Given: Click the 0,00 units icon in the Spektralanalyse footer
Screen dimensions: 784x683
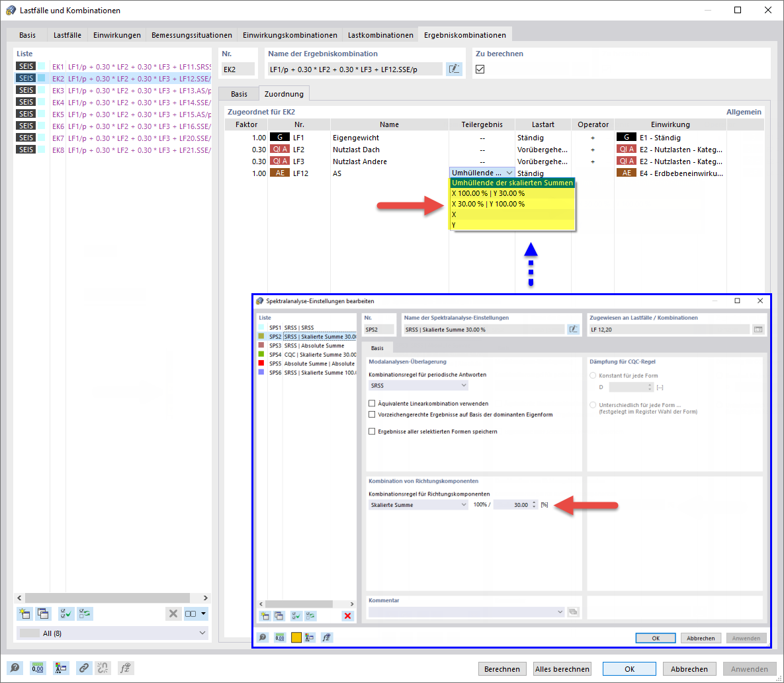Looking at the screenshot, I should [280, 637].
